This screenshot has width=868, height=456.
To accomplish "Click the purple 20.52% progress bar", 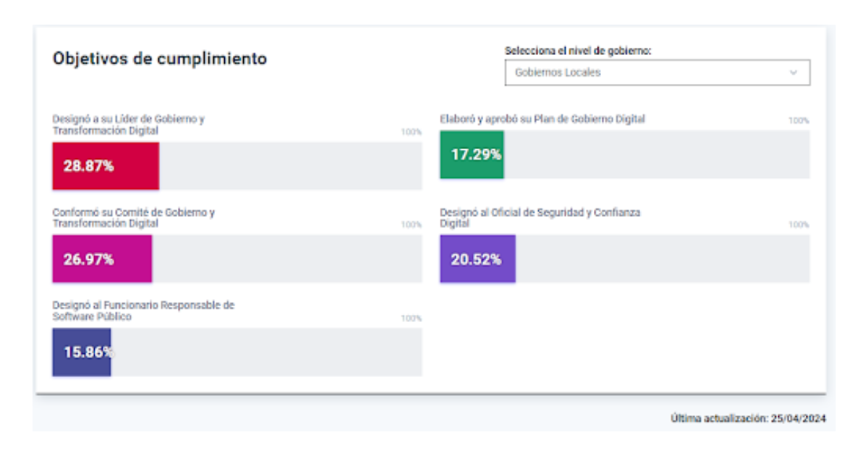I will click(x=477, y=257).
